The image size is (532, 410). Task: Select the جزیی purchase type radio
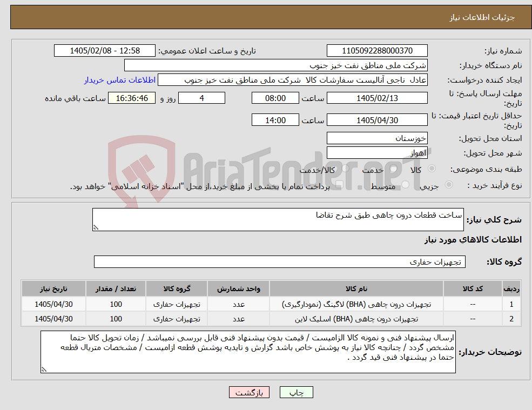448,185
